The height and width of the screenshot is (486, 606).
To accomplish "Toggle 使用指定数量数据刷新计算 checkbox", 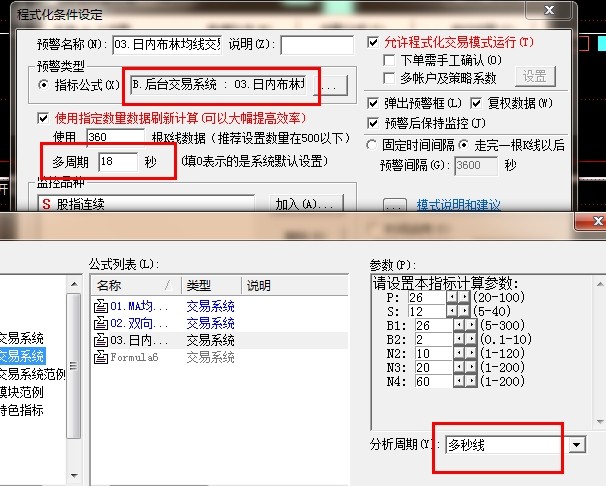I will click(x=43, y=118).
